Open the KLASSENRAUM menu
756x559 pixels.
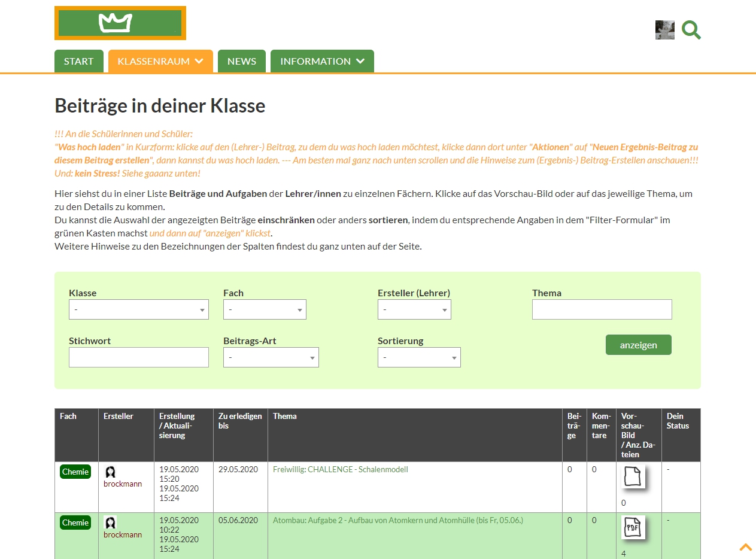click(160, 61)
